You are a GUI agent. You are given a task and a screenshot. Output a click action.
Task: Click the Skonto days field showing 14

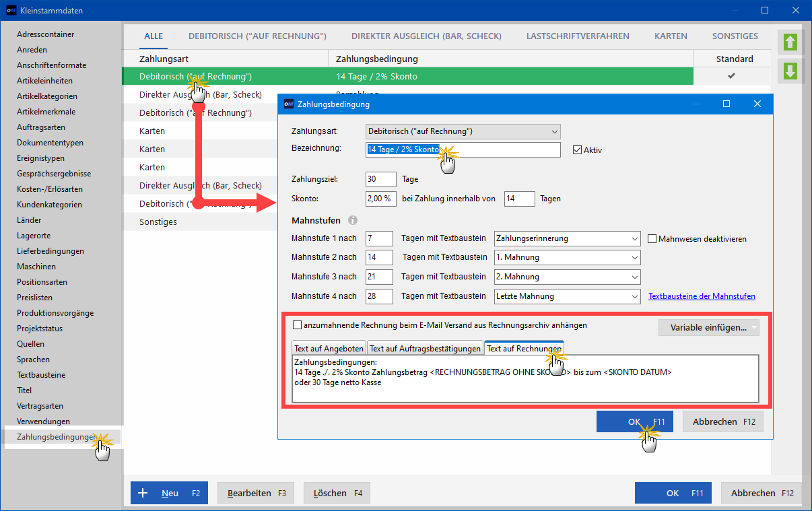coord(519,199)
